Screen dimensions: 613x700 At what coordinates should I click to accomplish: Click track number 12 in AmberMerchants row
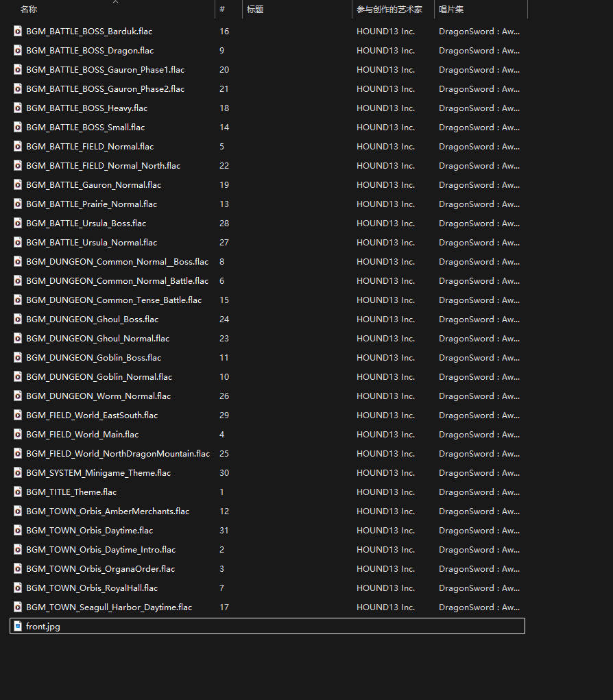[224, 511]
